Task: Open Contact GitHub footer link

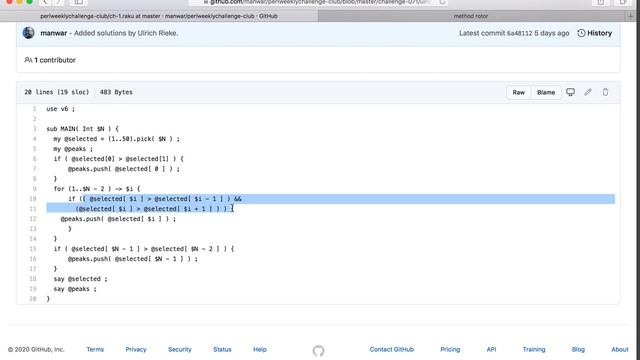Action: (391, 349)
